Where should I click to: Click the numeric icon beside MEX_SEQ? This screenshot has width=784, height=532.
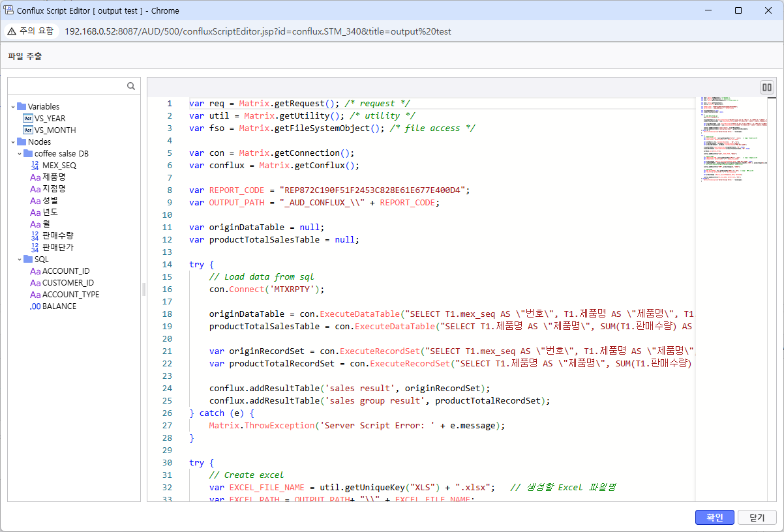click(x=35, y=166)
